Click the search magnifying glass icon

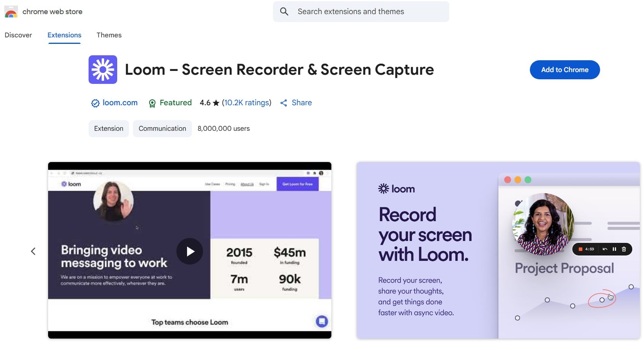pos(284,11)
